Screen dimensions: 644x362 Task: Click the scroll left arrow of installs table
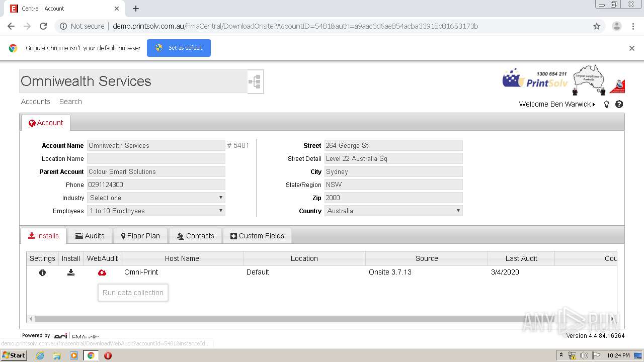[31, 319]
